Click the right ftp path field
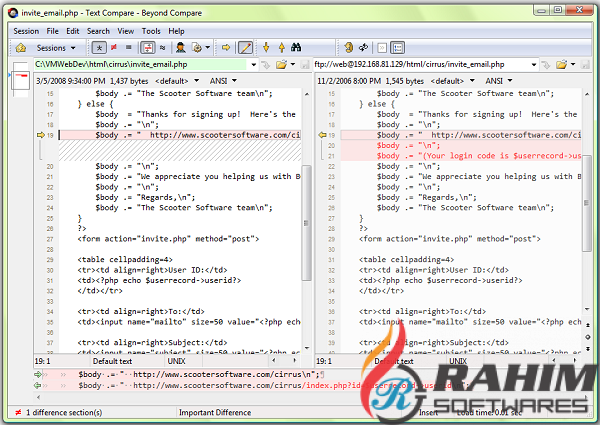This screenshot has width=600, height=425. [421, 64]
